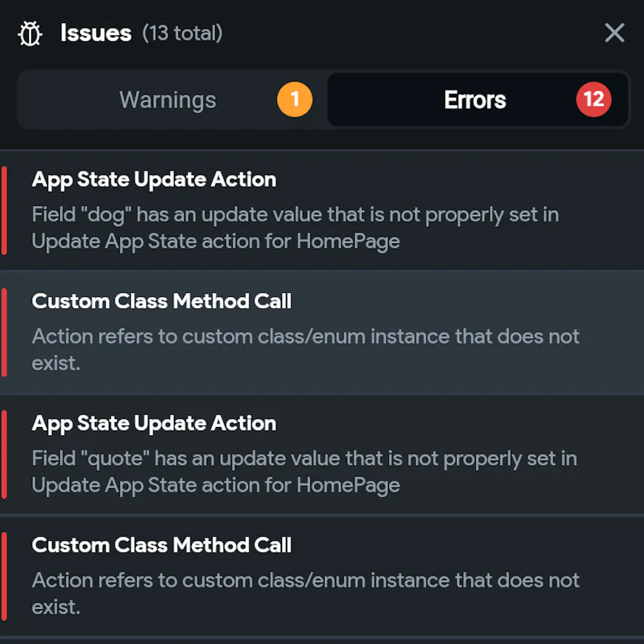Click the red bar beside first Custom Class error
This screenshot has height=644, width=644.
pos(4,332)
